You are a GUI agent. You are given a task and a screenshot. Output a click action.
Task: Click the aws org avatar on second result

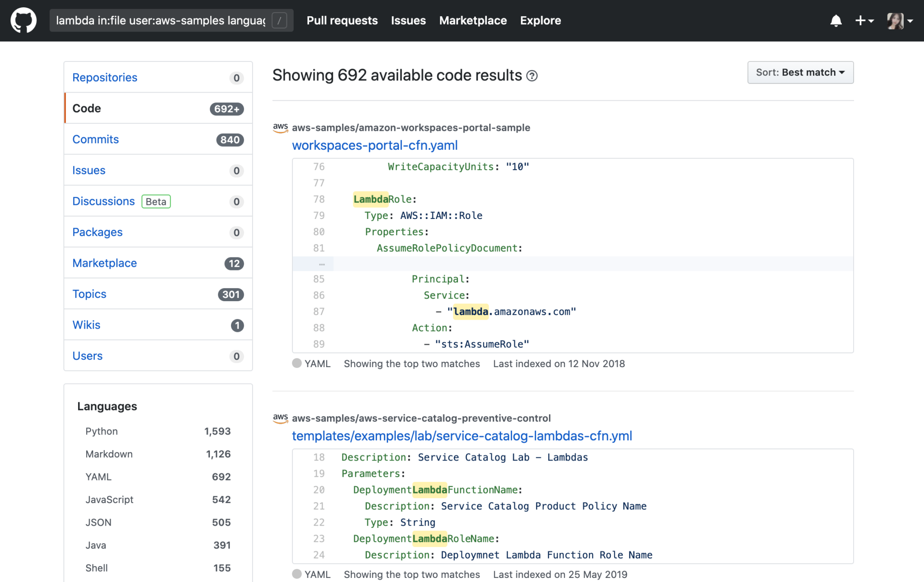[x=280, y=419]
